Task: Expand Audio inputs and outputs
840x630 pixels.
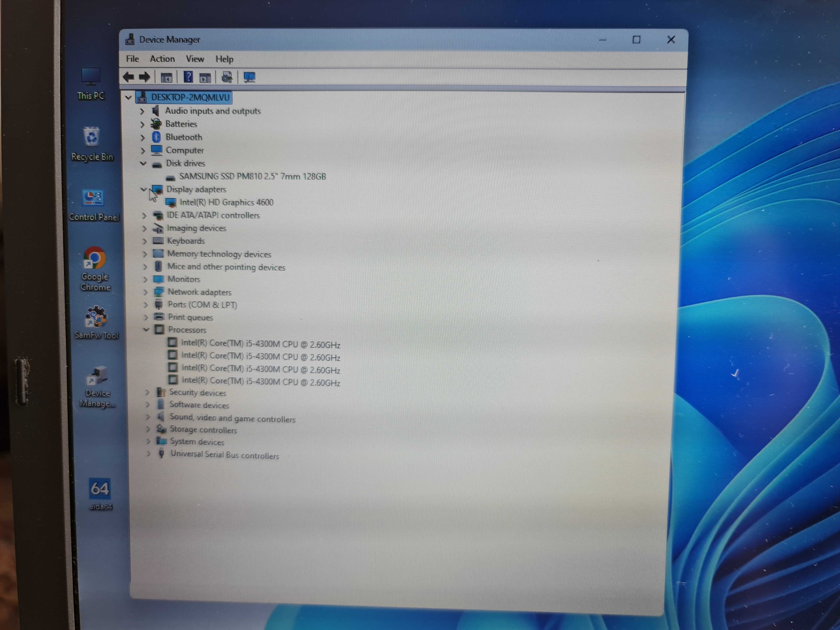Action: (142, 111)
